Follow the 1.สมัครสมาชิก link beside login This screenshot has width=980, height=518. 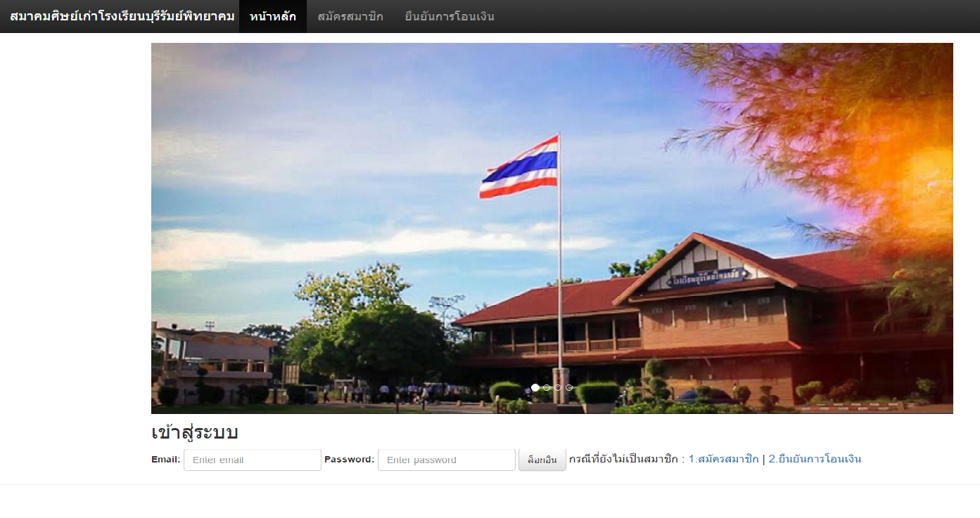pos(723,459)
